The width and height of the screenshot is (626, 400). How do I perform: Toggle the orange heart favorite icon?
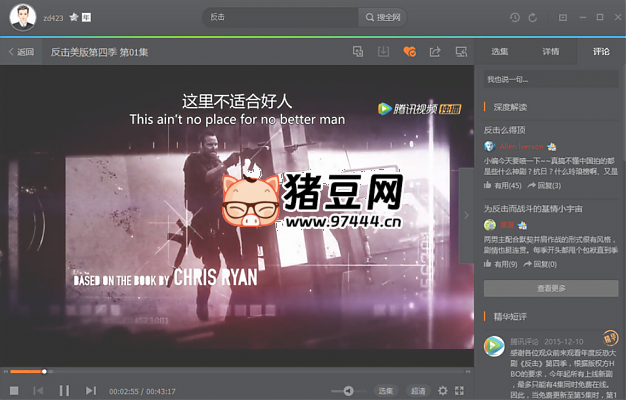point(409,51)
